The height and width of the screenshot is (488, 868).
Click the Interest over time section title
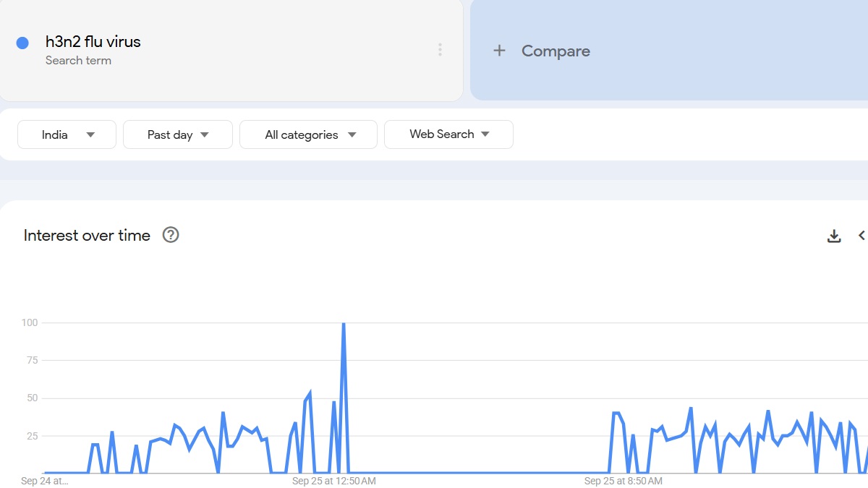coord(87,235)
